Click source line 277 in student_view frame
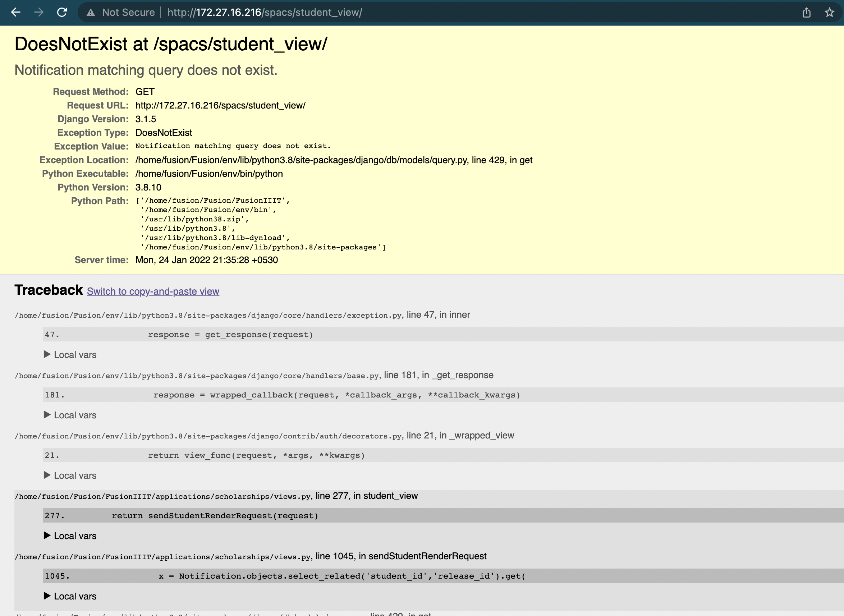 point(215,516)
